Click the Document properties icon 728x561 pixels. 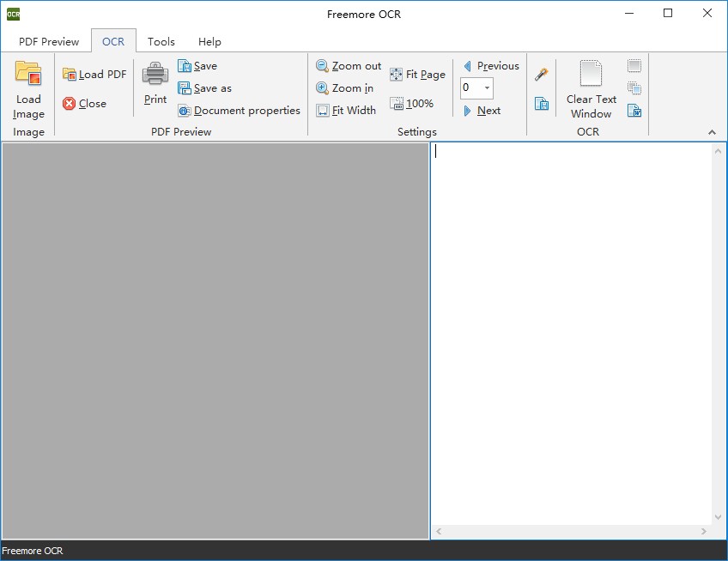point(185,111)
